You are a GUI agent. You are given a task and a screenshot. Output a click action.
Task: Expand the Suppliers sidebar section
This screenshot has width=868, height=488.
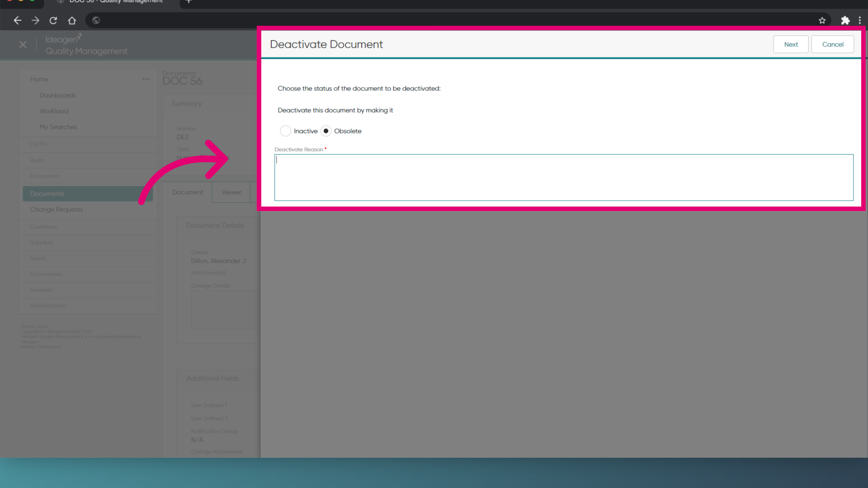click(88, 243)
